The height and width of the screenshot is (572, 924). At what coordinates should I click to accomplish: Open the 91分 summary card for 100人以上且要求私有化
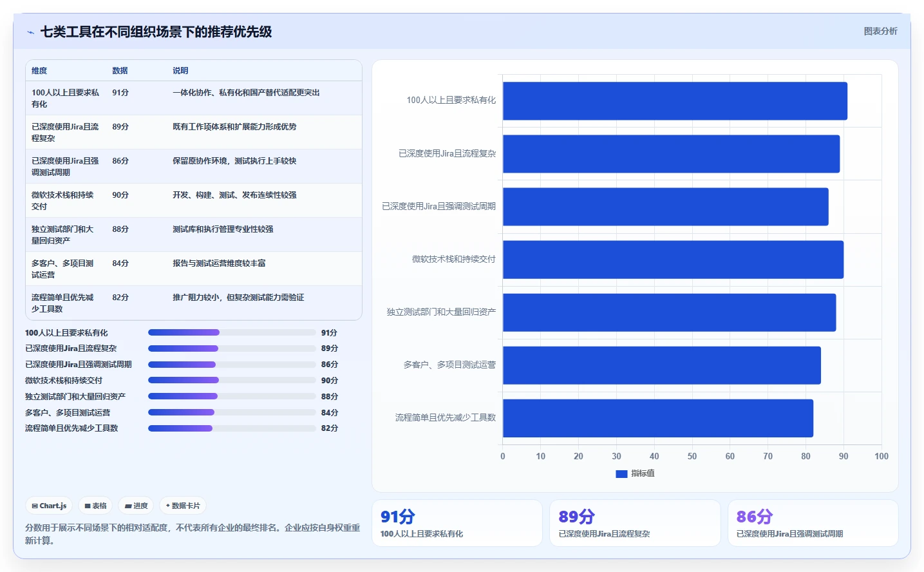[x=457, y=523]
